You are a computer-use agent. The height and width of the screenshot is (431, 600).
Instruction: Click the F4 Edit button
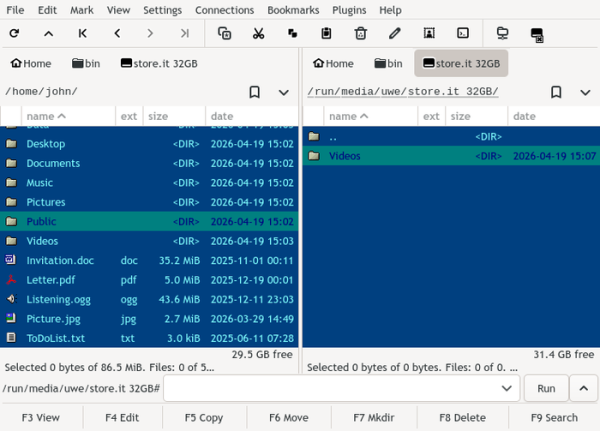122,418
